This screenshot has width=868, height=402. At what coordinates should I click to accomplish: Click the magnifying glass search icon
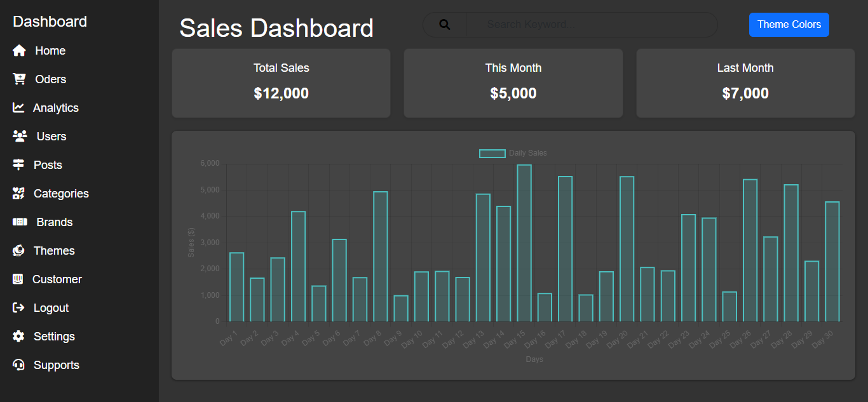click(x=445, y=25)
